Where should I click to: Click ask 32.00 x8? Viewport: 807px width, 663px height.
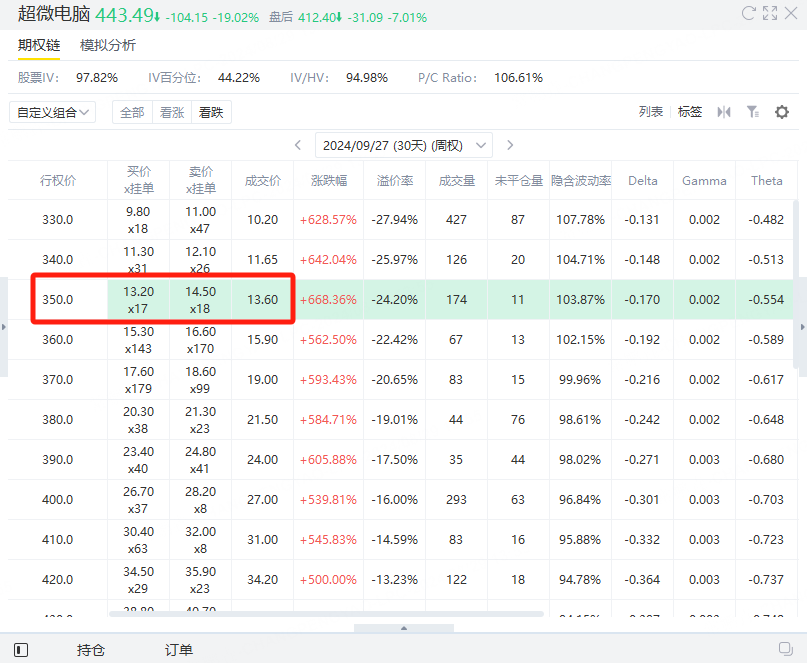click(200, 539)
